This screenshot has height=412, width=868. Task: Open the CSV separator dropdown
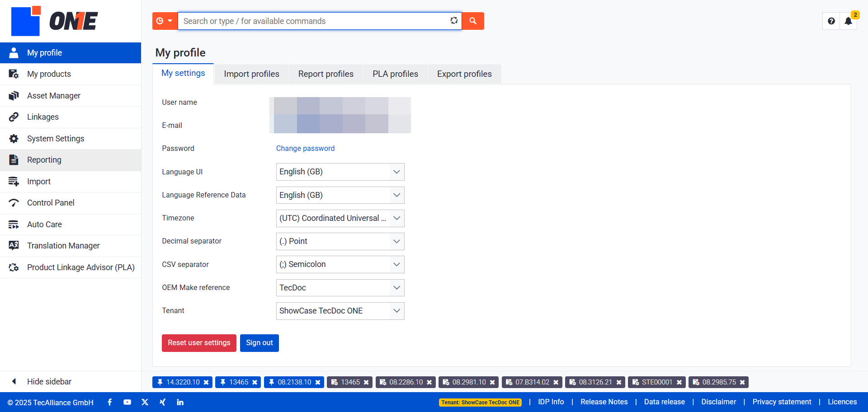(340, 264)
